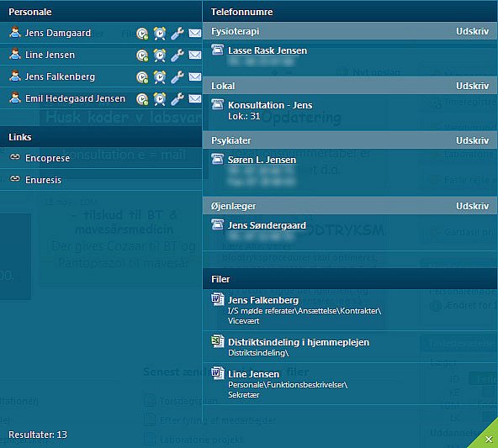Click Udskriv for the Psykiater group

pyautogui.click(x=472, y=140)
